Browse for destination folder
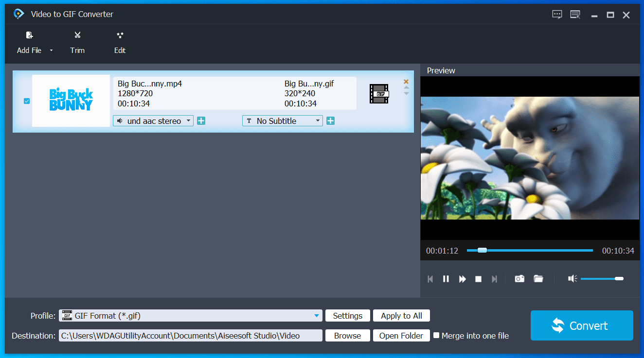The height and width of the screenshot is (358, 644). click(348, 336)
